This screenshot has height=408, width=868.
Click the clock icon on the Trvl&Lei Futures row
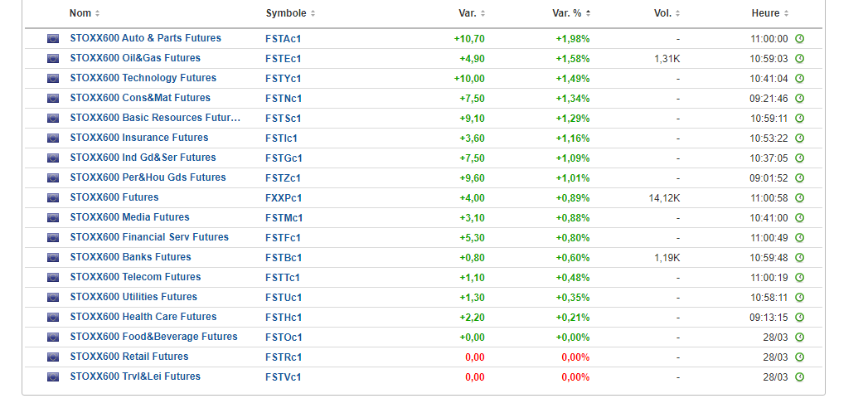click(799, 376)
